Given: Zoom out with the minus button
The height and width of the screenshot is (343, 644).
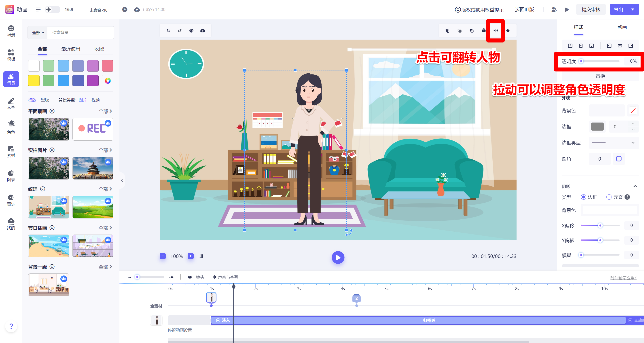Looking at the screenshot, I should point(163,256).
